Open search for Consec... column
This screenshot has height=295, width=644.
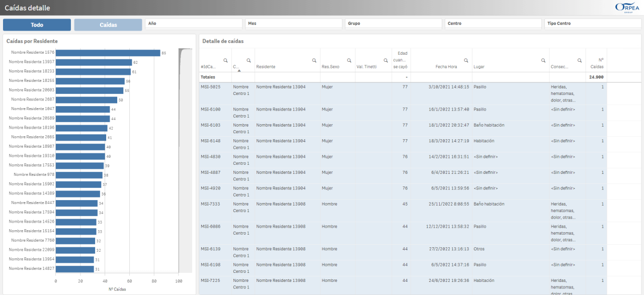point(580,60)
